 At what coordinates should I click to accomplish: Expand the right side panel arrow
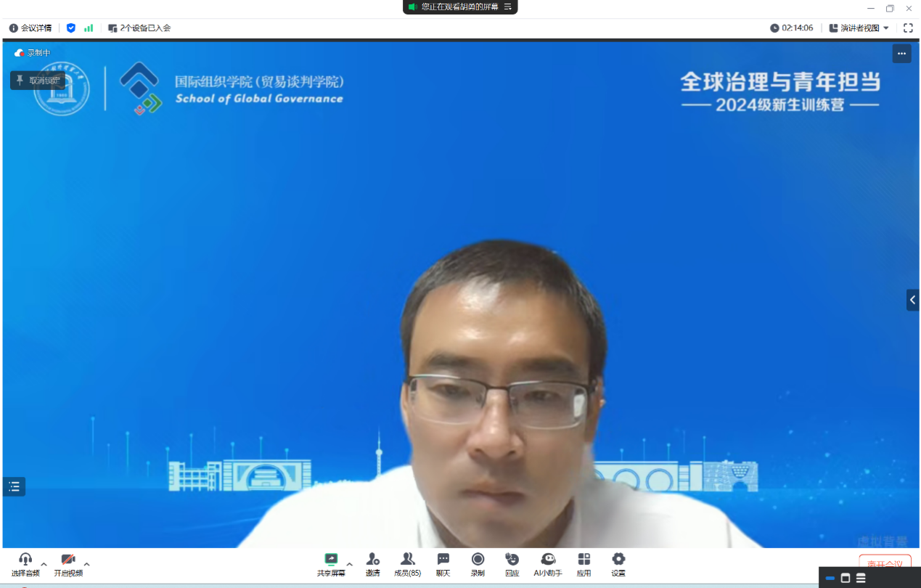point(912,300)
